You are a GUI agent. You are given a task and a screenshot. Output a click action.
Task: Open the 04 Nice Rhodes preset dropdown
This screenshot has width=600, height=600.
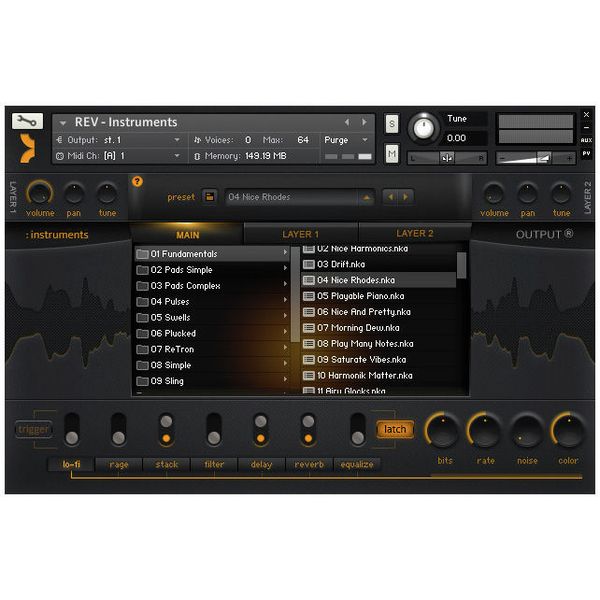pyautogui.click(x=299, y=197)
